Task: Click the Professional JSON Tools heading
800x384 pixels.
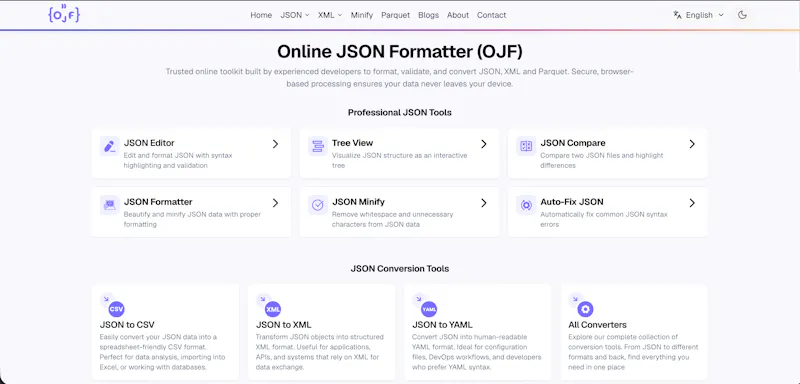Action: [399, 112]
